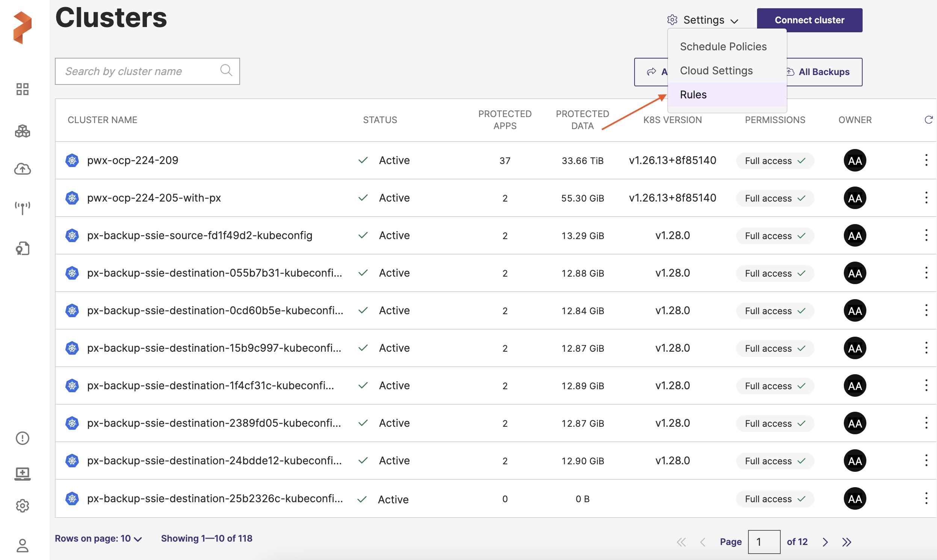Image resolution: width=937 pixels, height=560 pixels.
Task: Choose Rules in the Settings menu
Action: coord(693,95)
